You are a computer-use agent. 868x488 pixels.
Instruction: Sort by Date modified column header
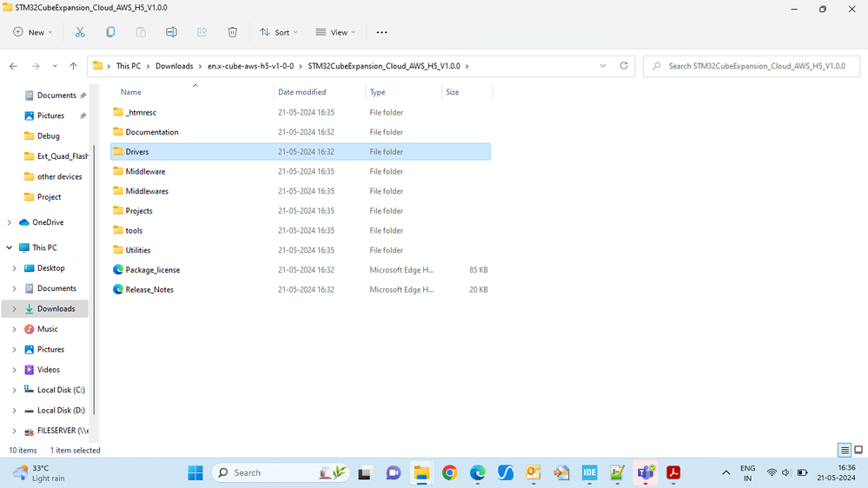click(301, 92)
